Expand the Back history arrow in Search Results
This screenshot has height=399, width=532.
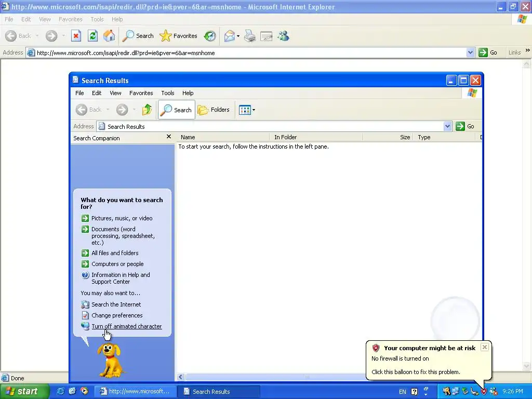[108, 110]
